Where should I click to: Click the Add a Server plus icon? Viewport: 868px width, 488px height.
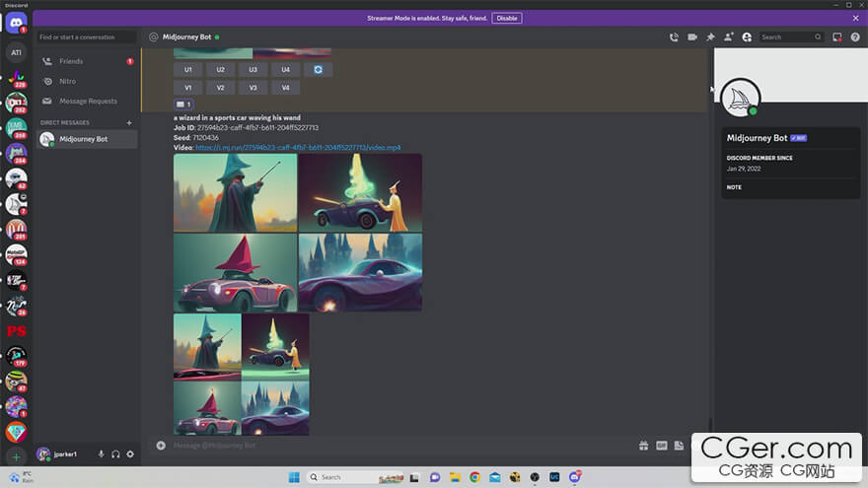pos(16,457)
